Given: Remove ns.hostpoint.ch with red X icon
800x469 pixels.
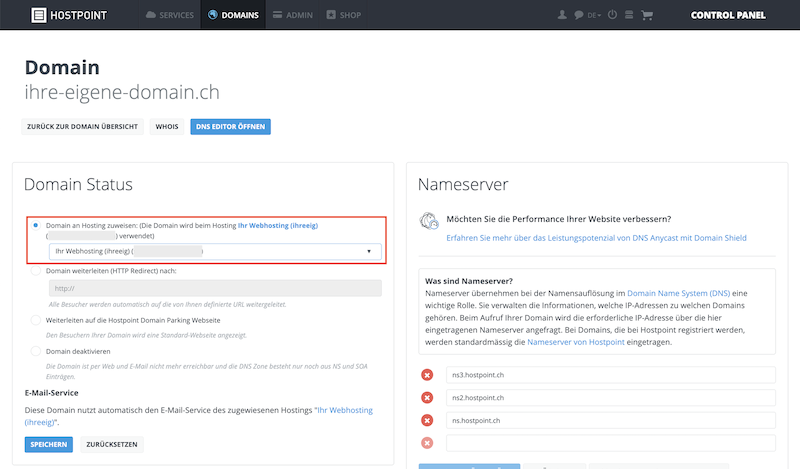Looking at the screenshot, I should click(x=427, y=421).
